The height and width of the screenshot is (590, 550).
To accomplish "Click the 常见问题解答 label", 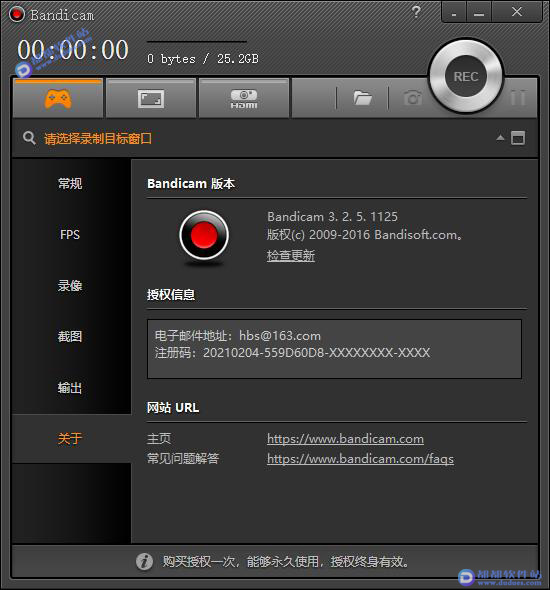I will pos(183,458).
